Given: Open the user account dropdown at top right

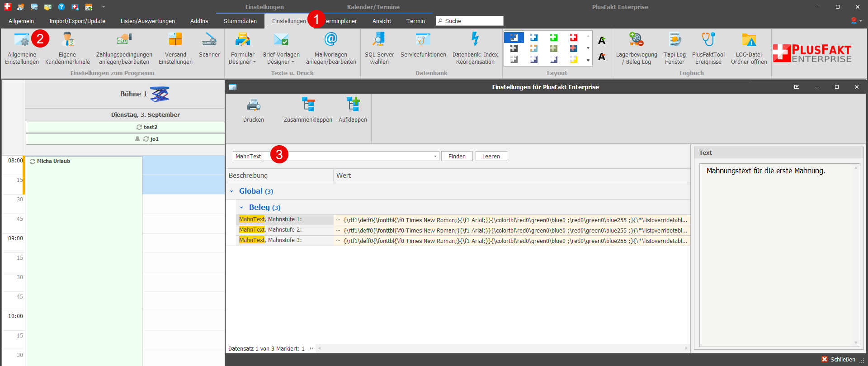Looking at the screenshot, I should click(856, 21).
